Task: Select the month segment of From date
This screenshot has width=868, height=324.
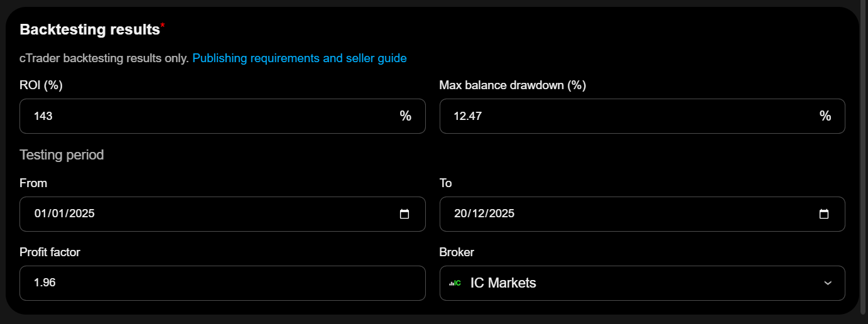Action: 57,214
